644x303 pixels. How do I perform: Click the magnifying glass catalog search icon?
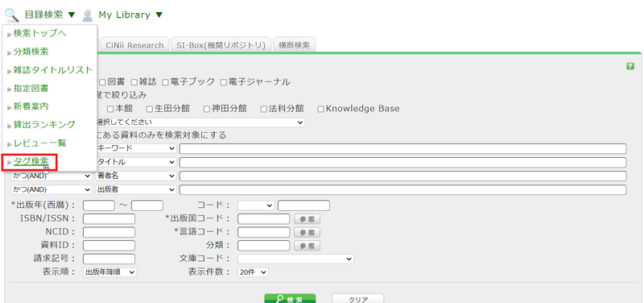(11, 15)
